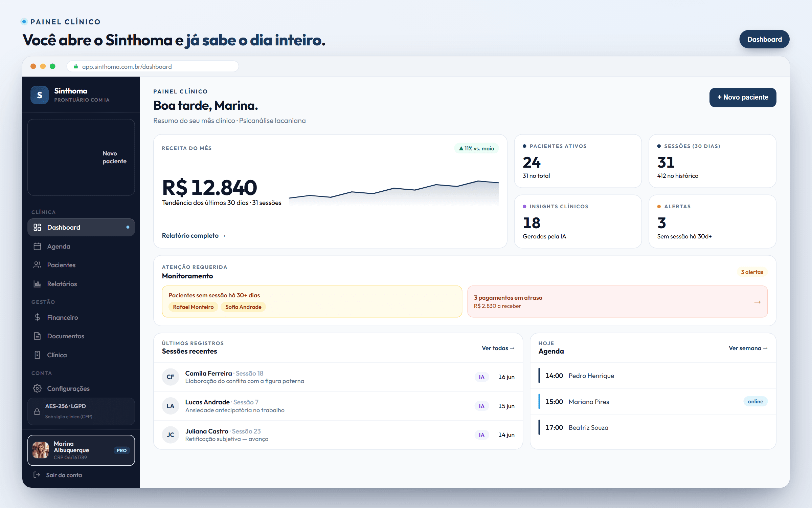This screenshot has width=812, height=508.
Task: Open the Sessões (30 dias) card showing 31
Action: (x=712, y=161)
